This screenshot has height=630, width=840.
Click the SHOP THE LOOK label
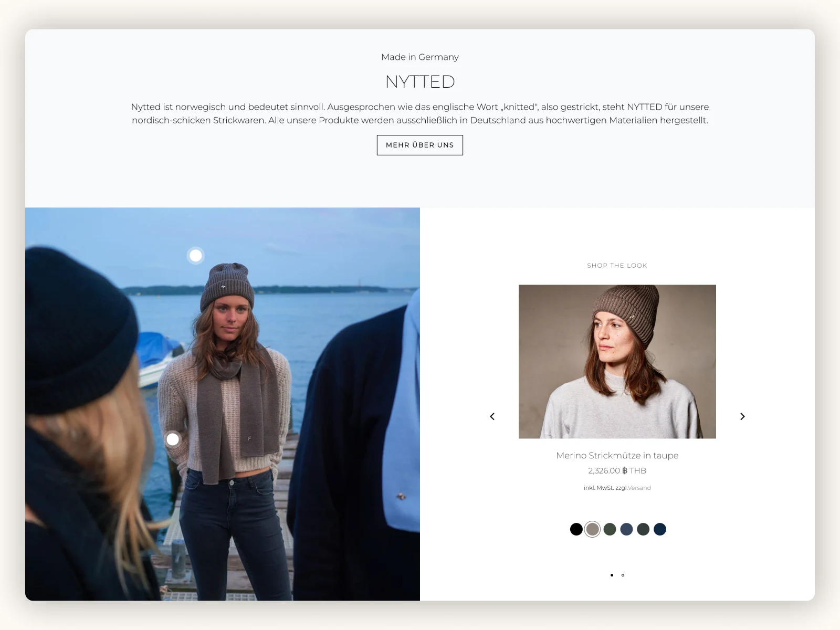coord(617,266)
